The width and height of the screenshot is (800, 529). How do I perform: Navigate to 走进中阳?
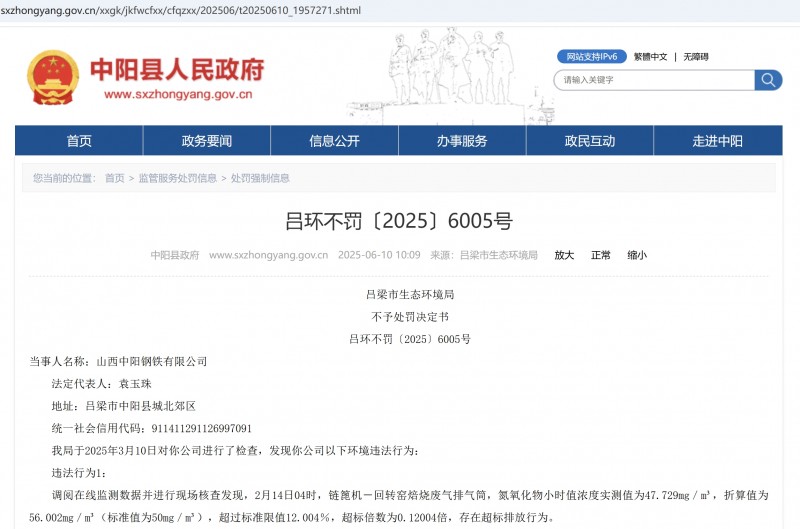pyautogui.click(x=717, y=141)
